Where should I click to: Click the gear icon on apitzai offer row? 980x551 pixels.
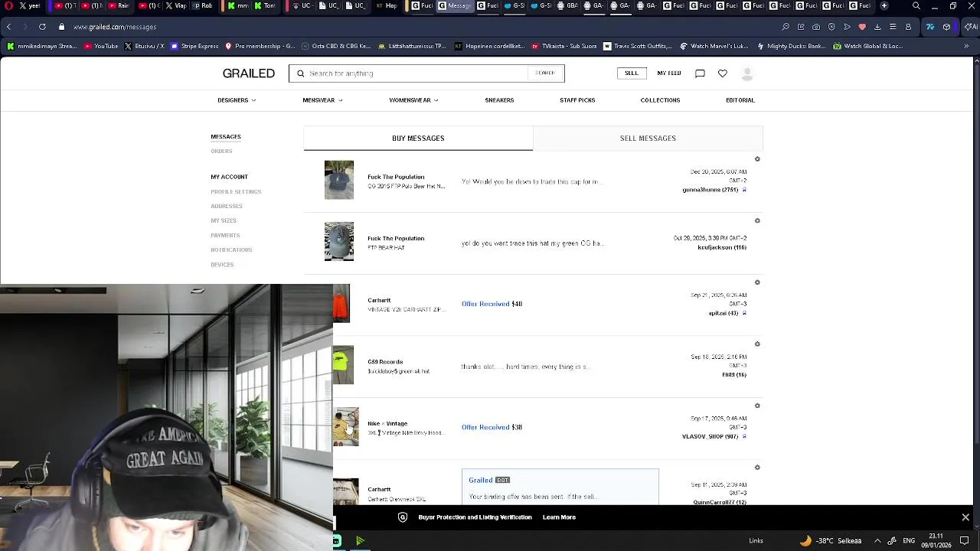[757, 282]
